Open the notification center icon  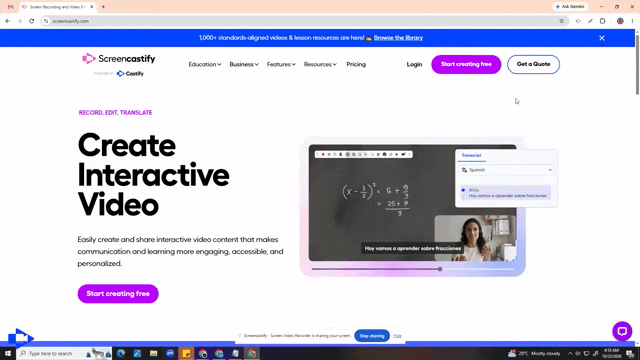[x=631, y=353]
